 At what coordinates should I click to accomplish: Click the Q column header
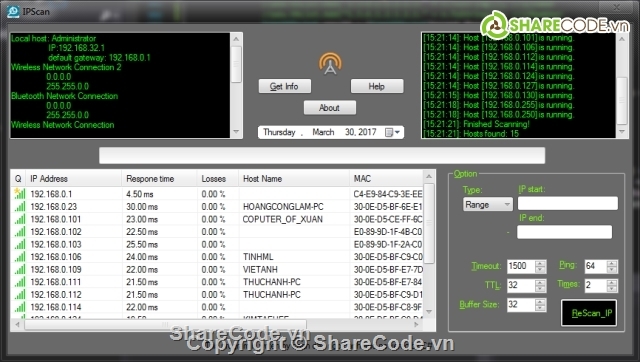tap(18, 179)
